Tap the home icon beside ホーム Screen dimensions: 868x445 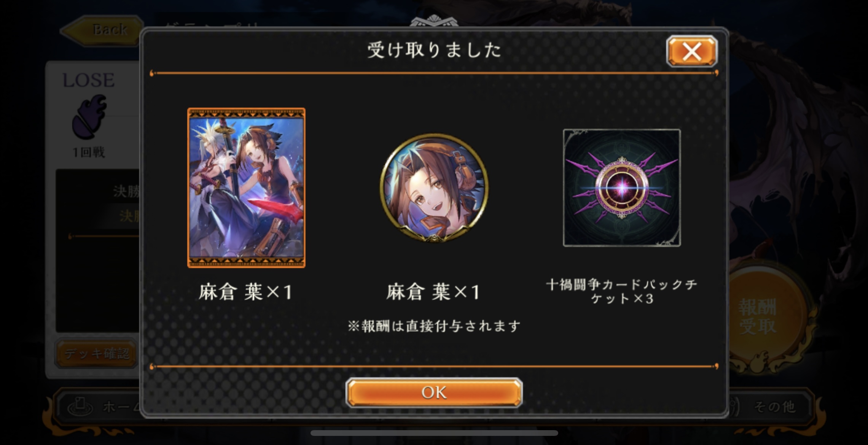click(80, 407)
